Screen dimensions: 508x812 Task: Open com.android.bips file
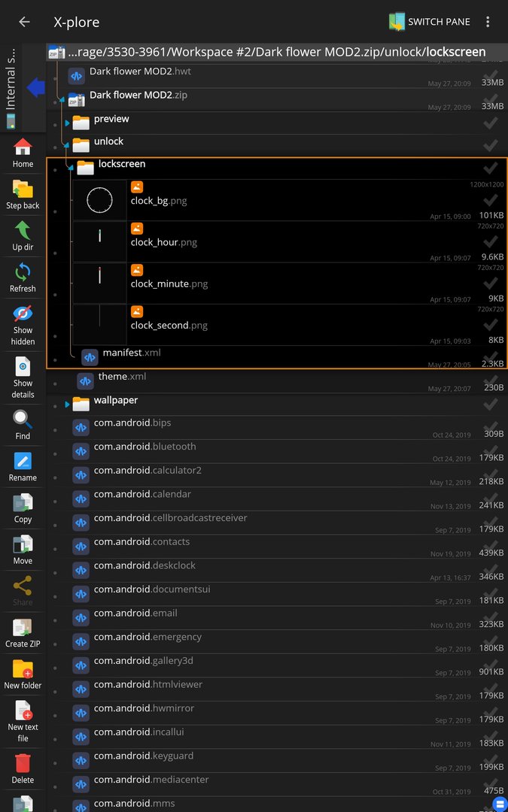click(x=277, y=428)
